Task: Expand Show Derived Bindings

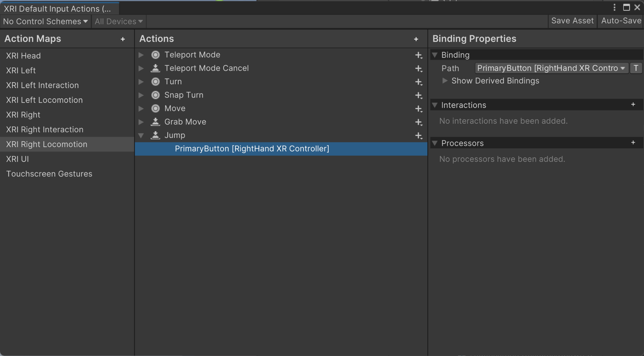Action: tap(445, 81)
